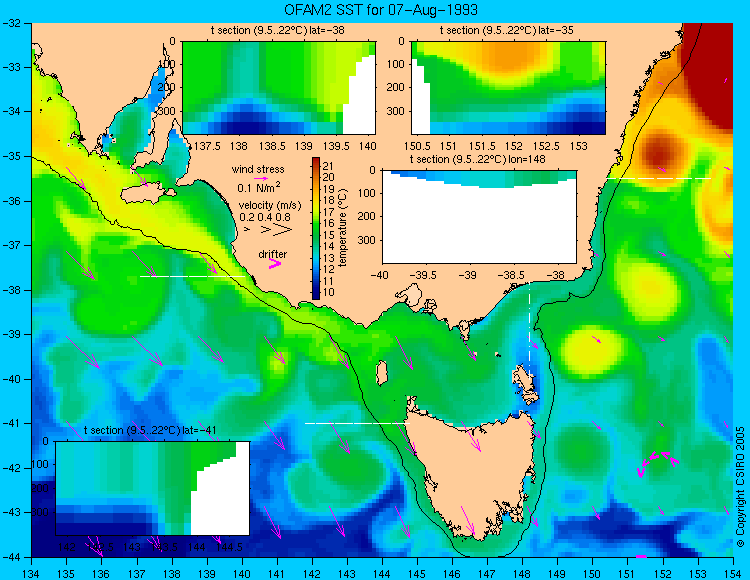This screenshot has width=750, height=580.
Task: Open the lat=-41 temperature section inset plot
Action: click(x=153, y=488)
